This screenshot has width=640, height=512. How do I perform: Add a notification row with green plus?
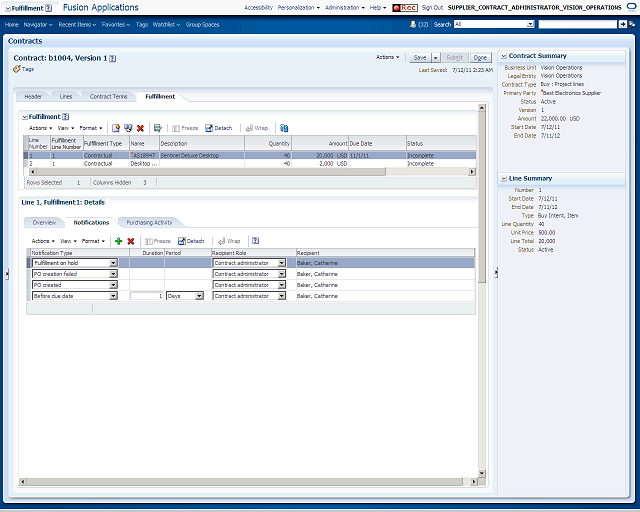point(118,241)
